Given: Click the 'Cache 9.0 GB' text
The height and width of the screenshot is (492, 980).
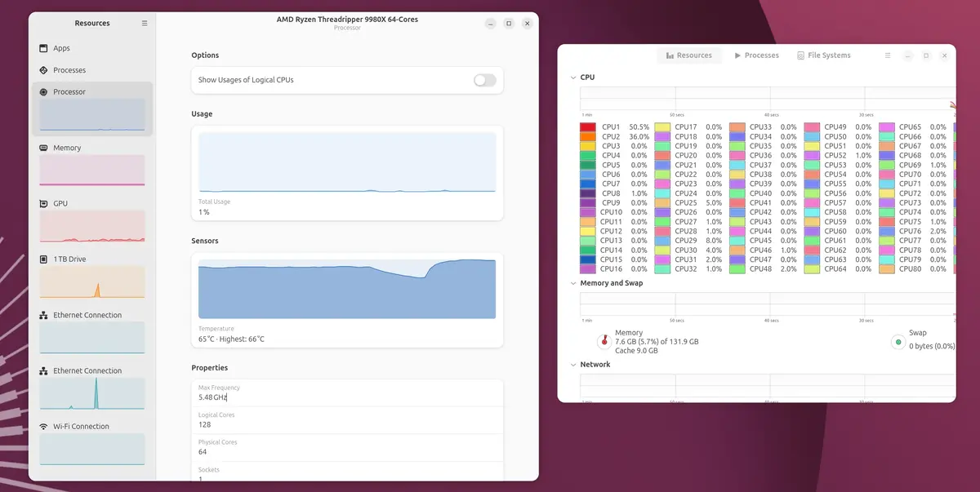Looking at the screenshot, I should [636, 351].
